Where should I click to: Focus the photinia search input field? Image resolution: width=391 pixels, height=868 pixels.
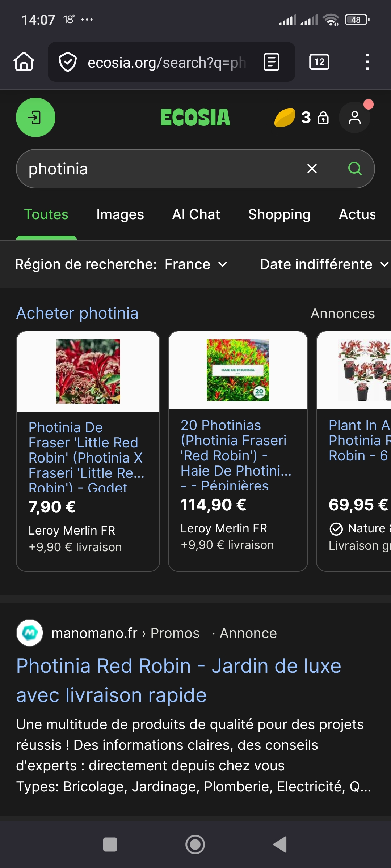pyautogui.click(x=159, y=169)
